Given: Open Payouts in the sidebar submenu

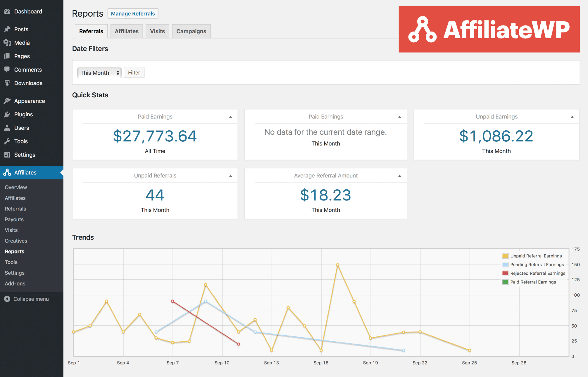Looking at the screenshot, I should point(14,219).
